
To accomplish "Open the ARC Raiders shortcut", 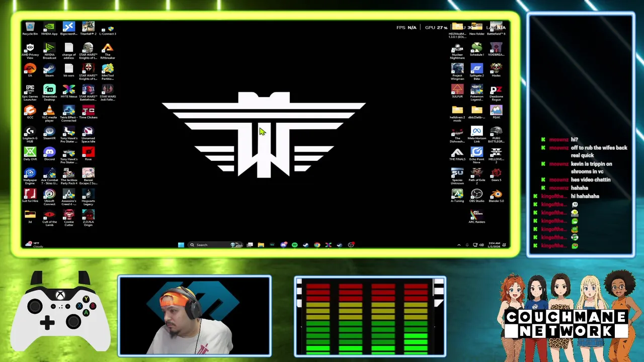I will (476, 217).
